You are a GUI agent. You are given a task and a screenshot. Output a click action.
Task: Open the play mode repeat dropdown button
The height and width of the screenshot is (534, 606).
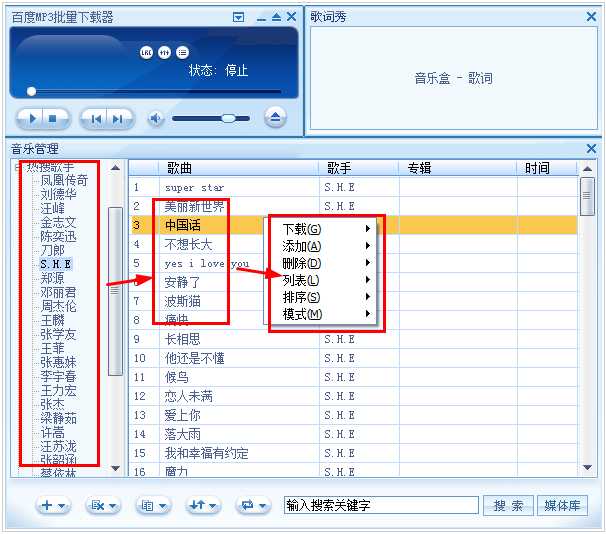[253, 505]
